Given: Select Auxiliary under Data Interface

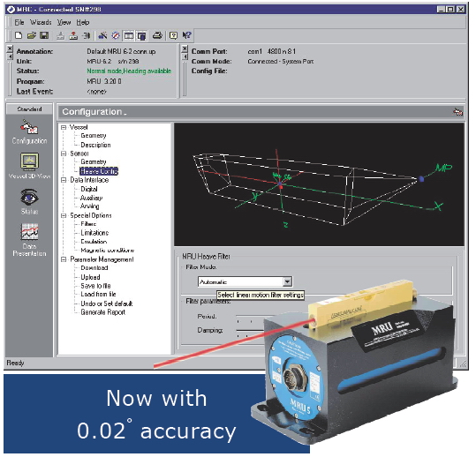Looking at the screenshot, I should [91, 198].
